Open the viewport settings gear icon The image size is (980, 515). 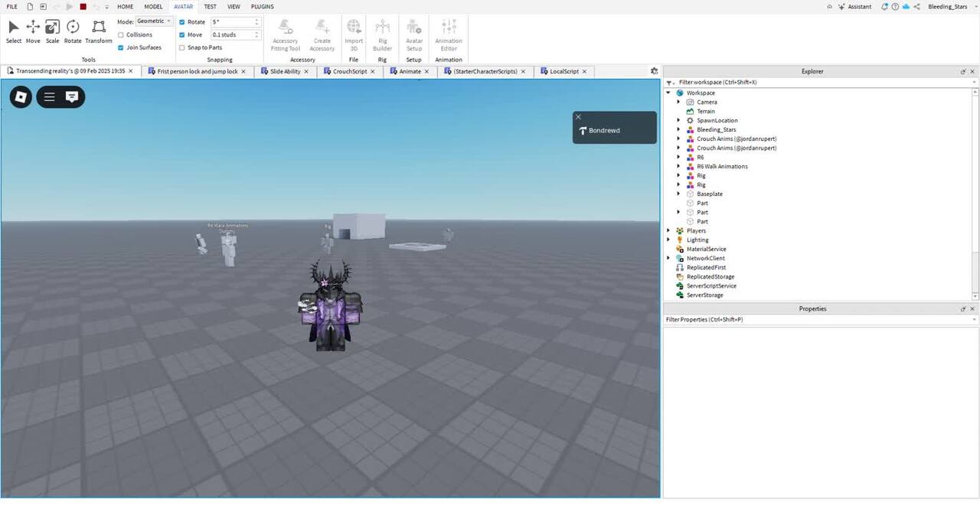tap(654, 71)
